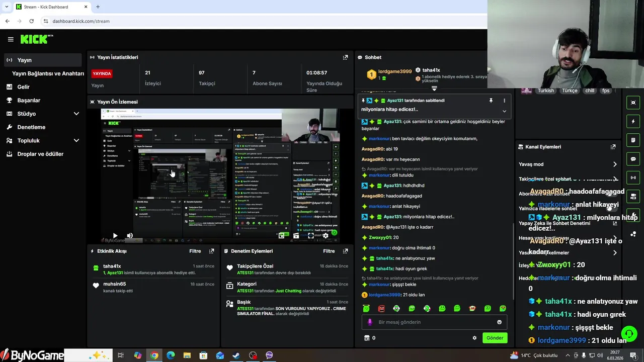Click the fps tag chip
This screenshot has width=644, height=362.
click(606, 91)
